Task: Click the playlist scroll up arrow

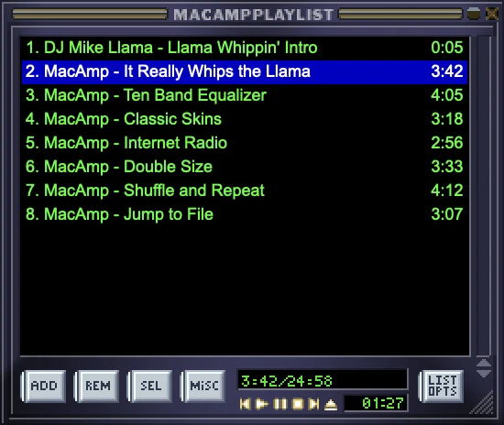Action: pos(484,364)
